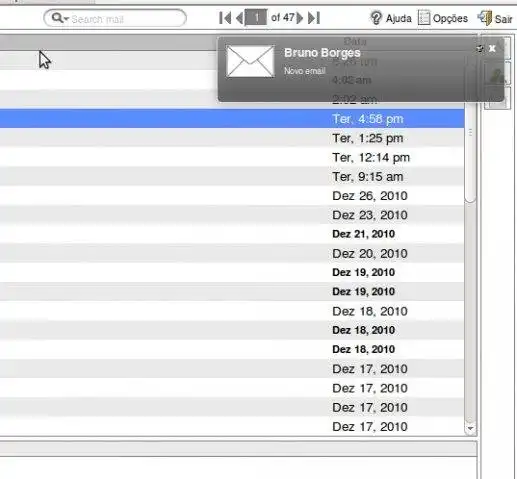Viewport: 517px width, 479px height.
Task: Select the message dated Dez 26, 2010
Action: click(x=232, y=196)
